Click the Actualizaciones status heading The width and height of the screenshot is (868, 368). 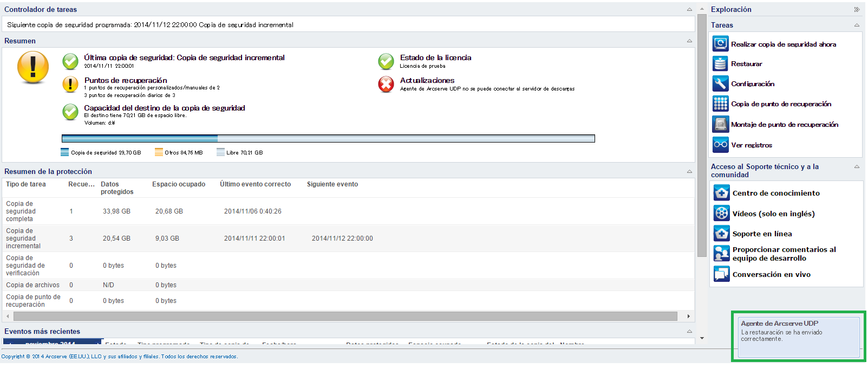pos(427,80)
